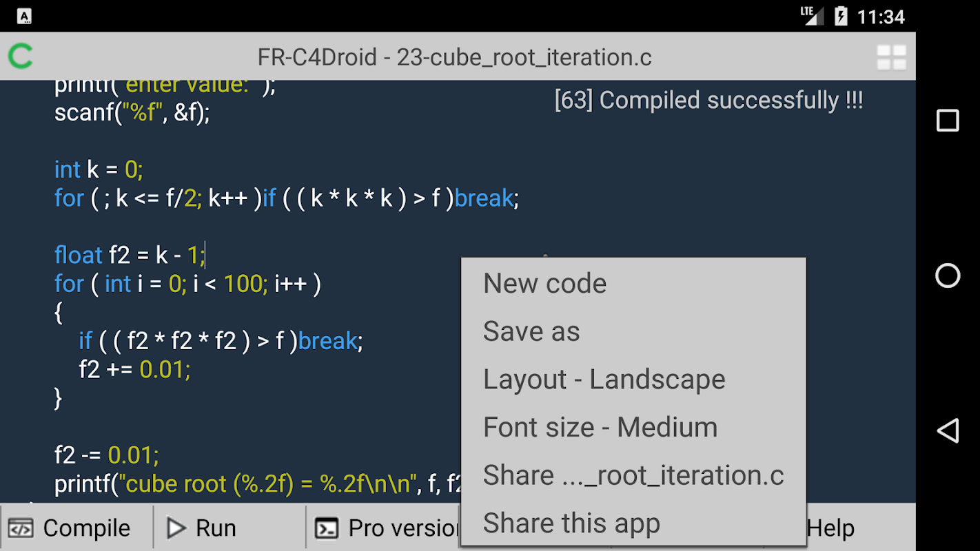Viewport: 980px width, 551px height.
Task: Open the Help button
Action: point(830,528)
